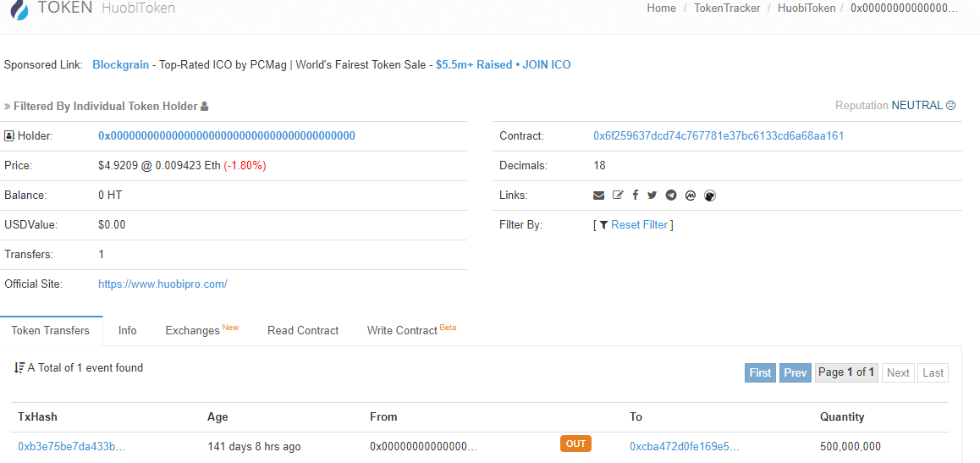Open contract address 0x6f259637dcd74c… link
The image size is (980, 463).
coord(718,135)
